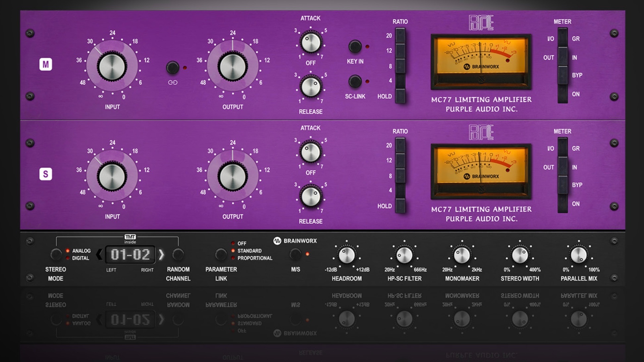The width and height of the screenshot is (644, 362).
Task: Select ratio 20 on M channel
Action: (400, 36)
